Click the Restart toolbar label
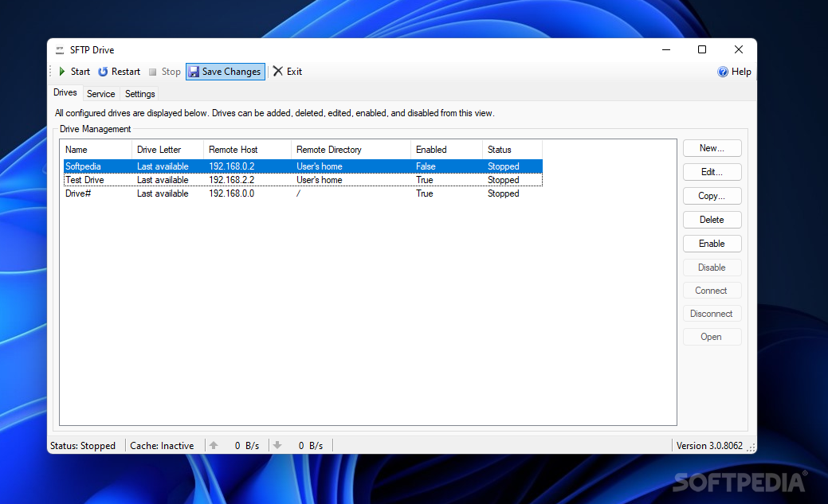The image size is (828, 504). pos(126,71)
